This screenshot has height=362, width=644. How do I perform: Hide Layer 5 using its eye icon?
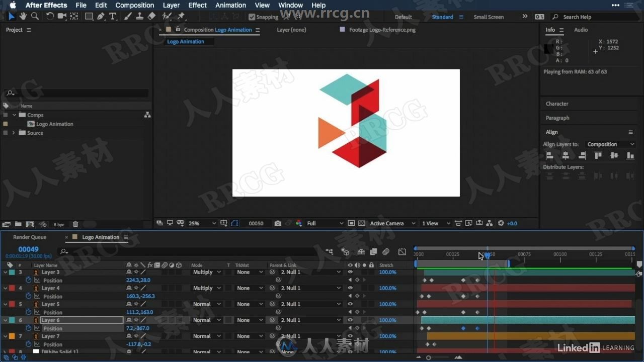(350, 304)
